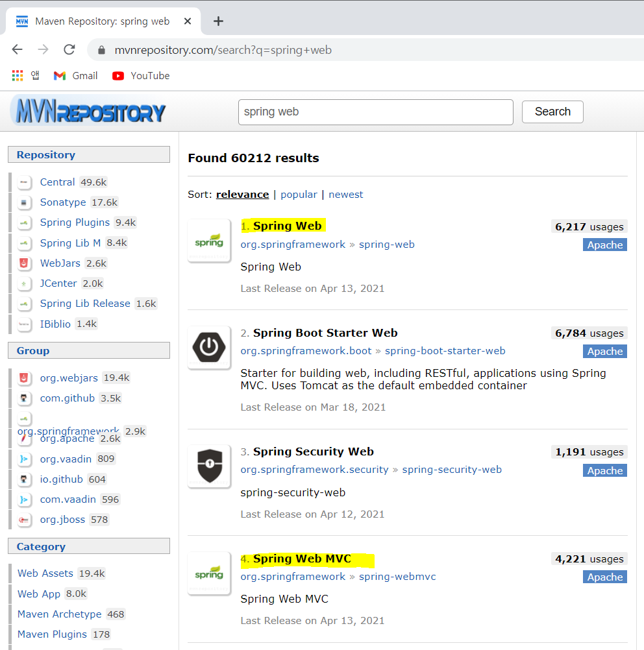
Task: Filter by Central repository link
Action: 57,182
